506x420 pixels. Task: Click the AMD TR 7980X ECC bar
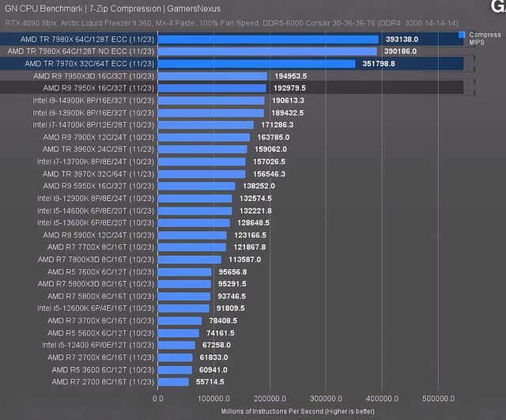[x=268, y=39]
